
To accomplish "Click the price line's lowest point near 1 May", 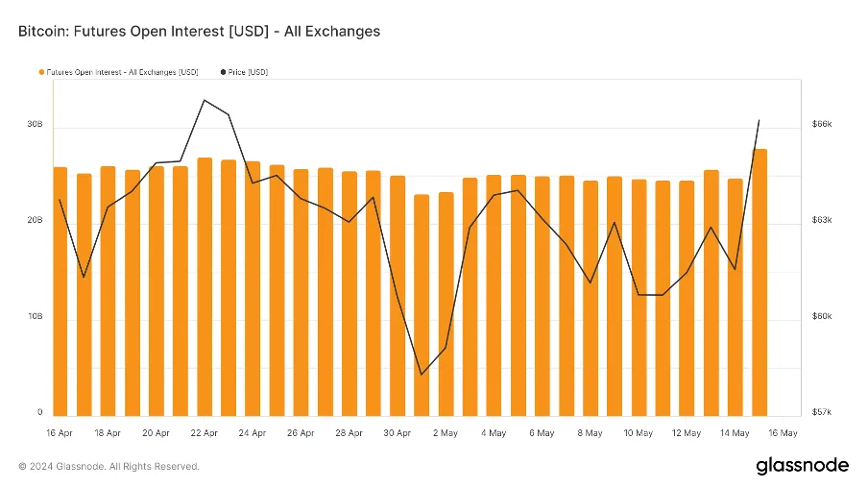I will coord(422,374).
